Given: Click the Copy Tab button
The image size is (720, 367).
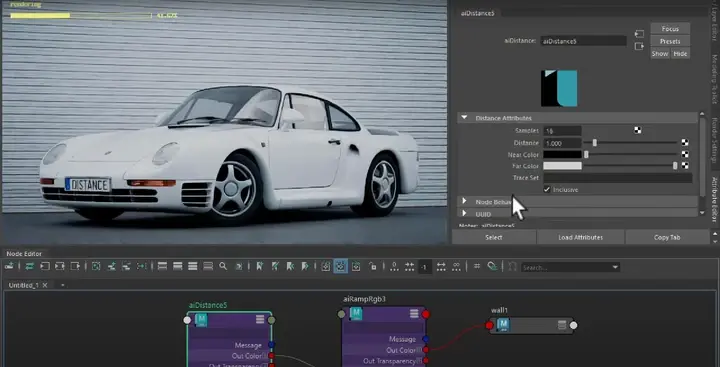Looking at the screenshot, I should (x=667, y=237).
